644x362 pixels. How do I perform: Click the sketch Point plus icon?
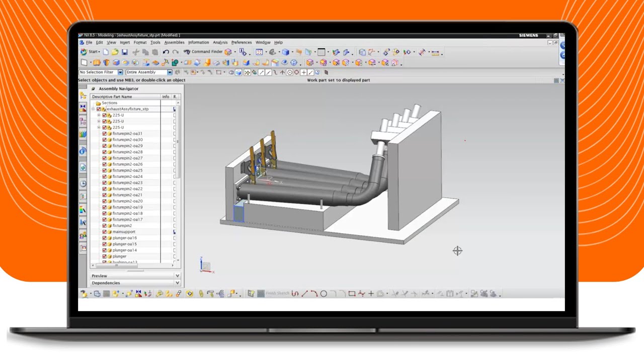coord(371,294)
